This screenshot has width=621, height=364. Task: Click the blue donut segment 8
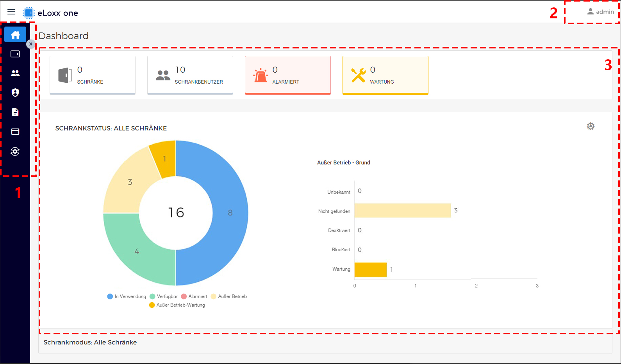coord(230,213)
